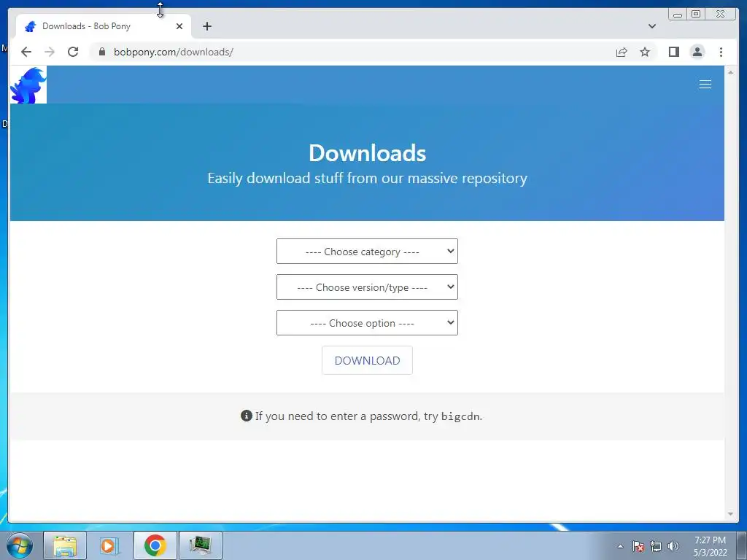Click the Bob Pony logo
Image resolution: width=747 pixels, height=560 pixels.
point(28,85)
